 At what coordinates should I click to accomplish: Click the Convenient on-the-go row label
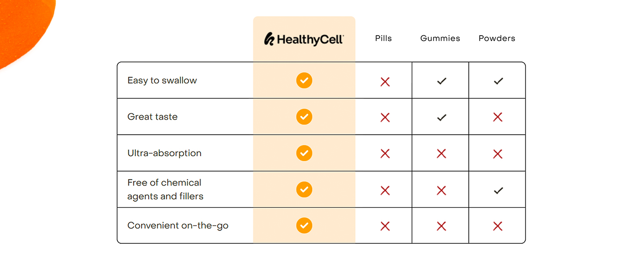(x=178, y=226)
